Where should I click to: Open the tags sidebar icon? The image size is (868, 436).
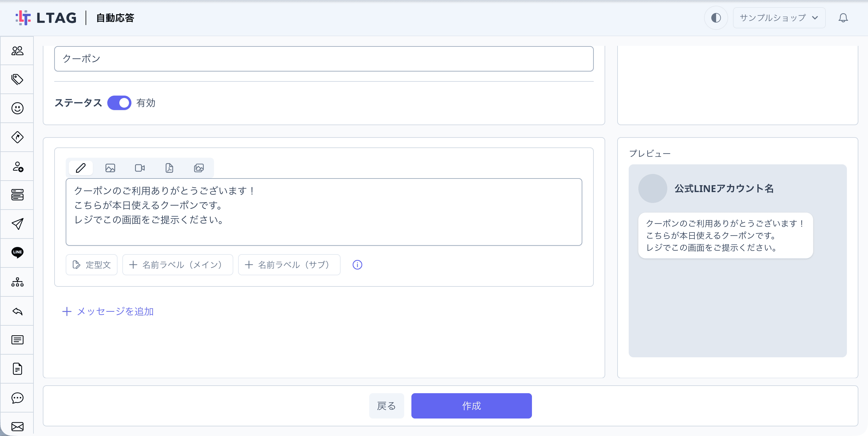click(x=17, y=79)
